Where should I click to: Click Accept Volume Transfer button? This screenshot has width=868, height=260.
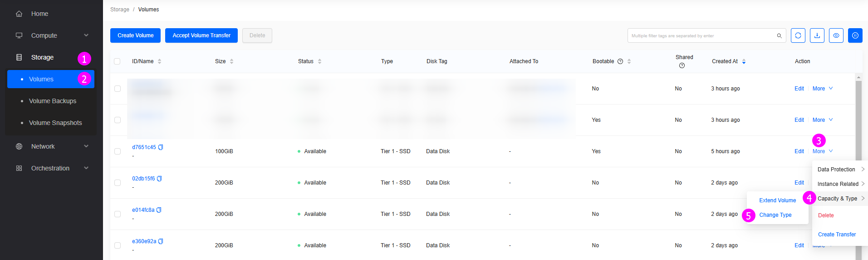[x=201, y=35]
